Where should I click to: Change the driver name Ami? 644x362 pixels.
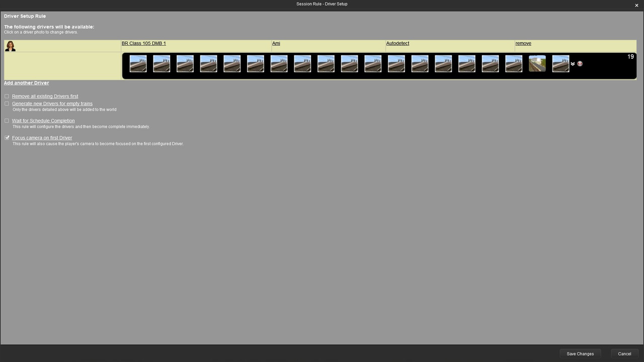276,43
